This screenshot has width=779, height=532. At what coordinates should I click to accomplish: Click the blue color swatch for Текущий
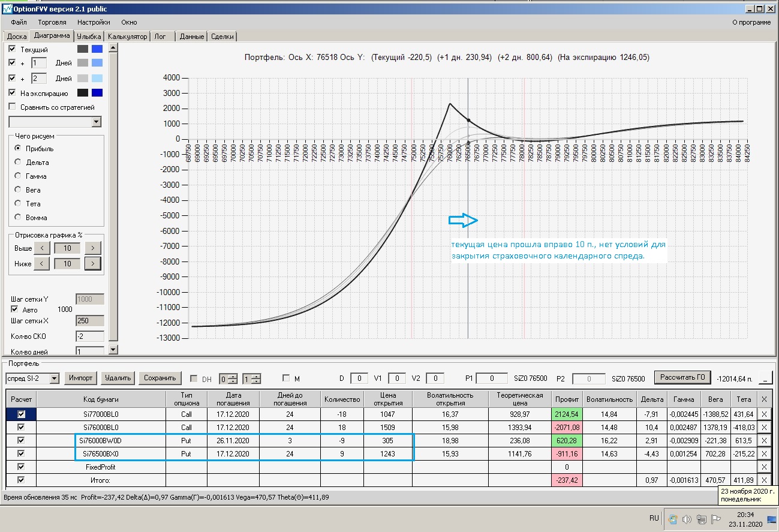[97, 49]
